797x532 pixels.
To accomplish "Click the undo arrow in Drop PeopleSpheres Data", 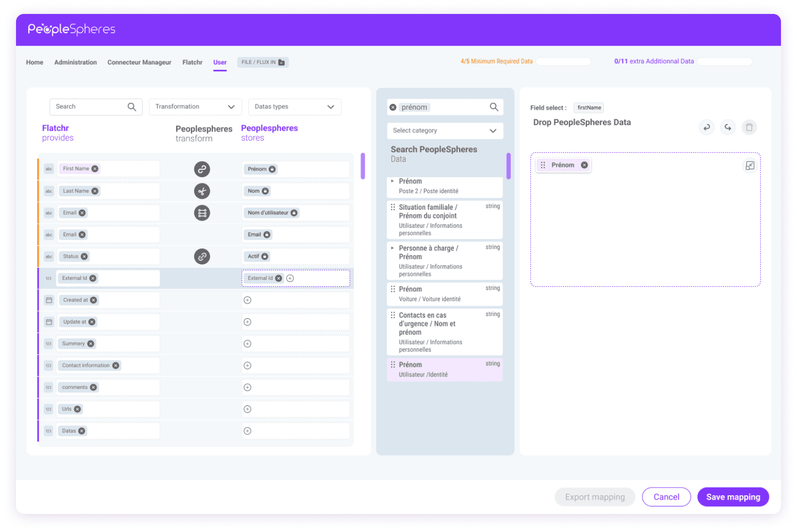I will 707,127.
